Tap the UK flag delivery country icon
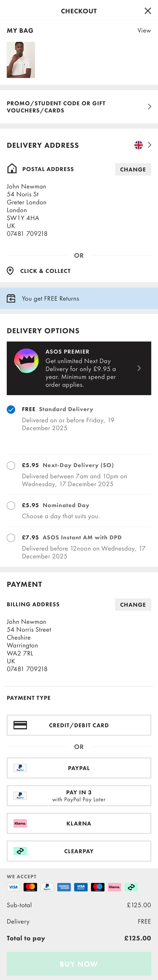The width and height of the screenshot is (158, 980). click(x=138, y=145)
